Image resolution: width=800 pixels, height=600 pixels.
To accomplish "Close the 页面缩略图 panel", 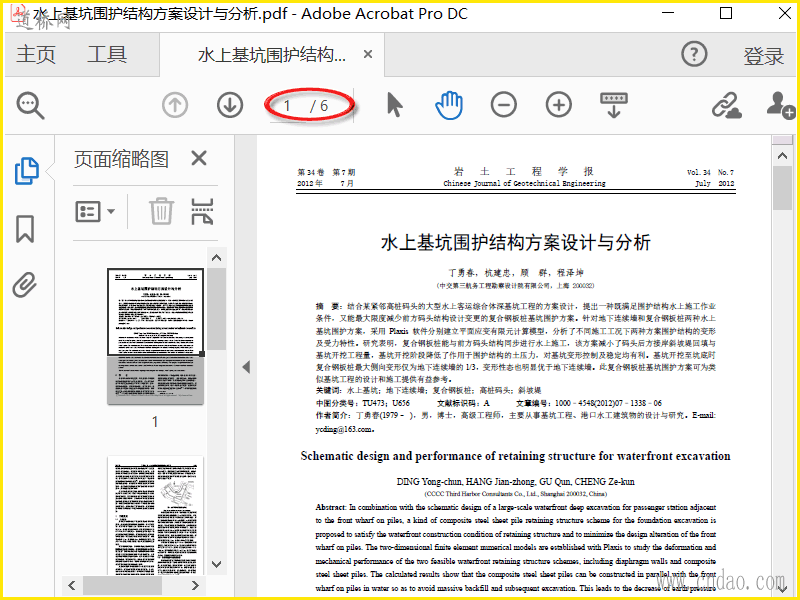I will [199, 158].
